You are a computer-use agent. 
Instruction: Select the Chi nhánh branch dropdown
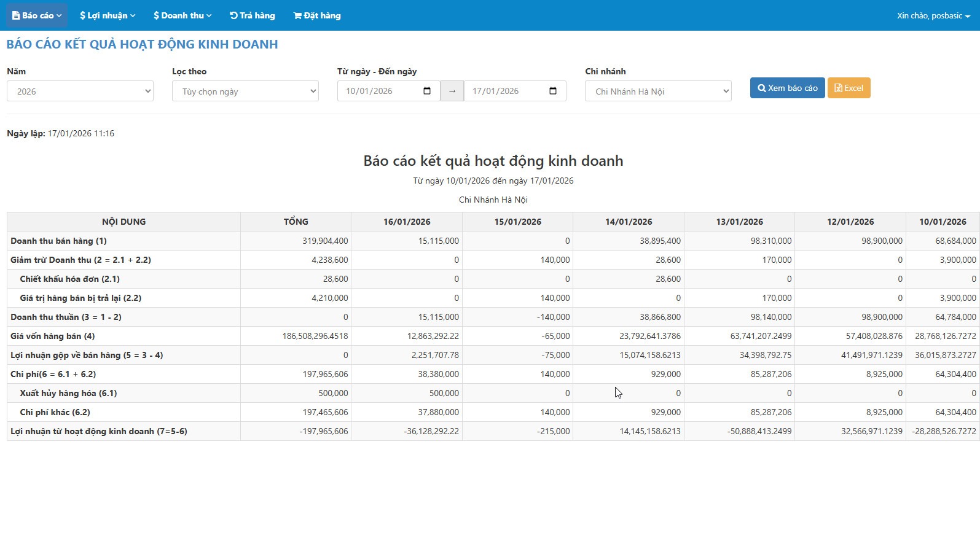pos(658,91)
